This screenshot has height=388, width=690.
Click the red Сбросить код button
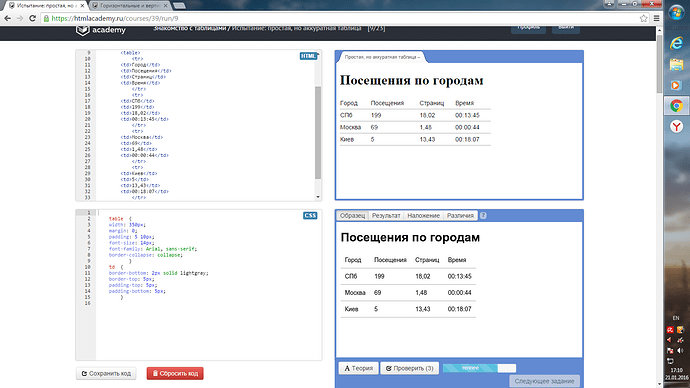(175, 373)
